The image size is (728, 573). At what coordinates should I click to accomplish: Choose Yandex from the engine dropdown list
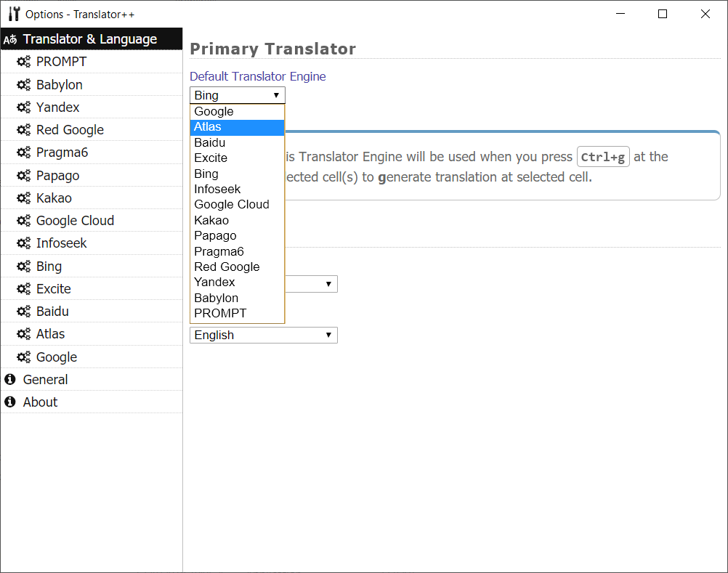238,282
